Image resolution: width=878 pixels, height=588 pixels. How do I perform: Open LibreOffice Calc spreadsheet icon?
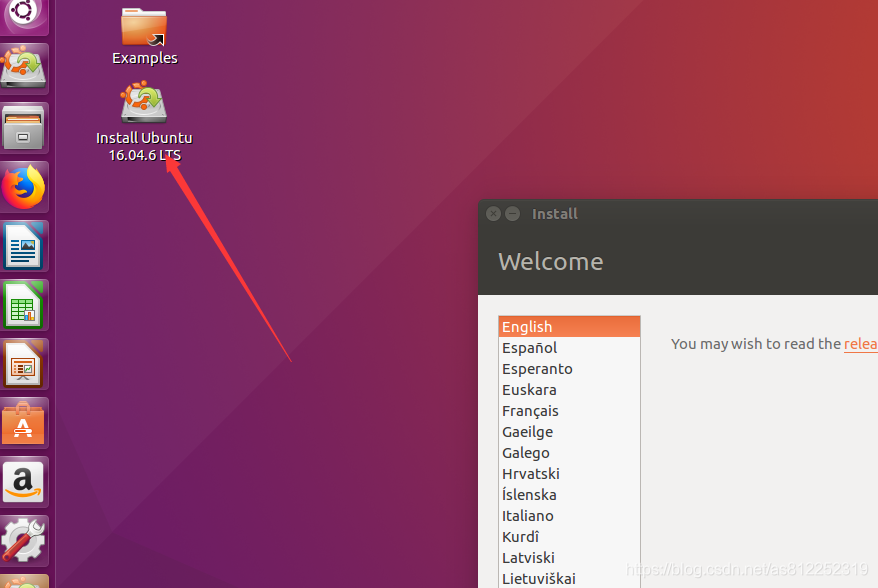[x=24, y=305]
